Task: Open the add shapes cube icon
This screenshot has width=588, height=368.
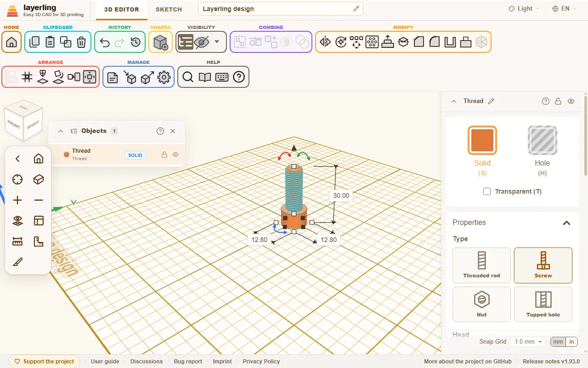Action: click(160, 42)
